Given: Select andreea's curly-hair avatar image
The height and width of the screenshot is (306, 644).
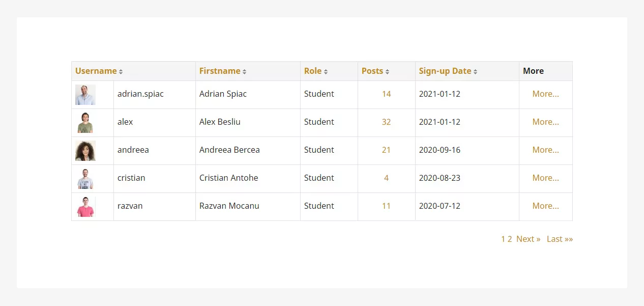Looking at the screenshot, I should 85,151.
